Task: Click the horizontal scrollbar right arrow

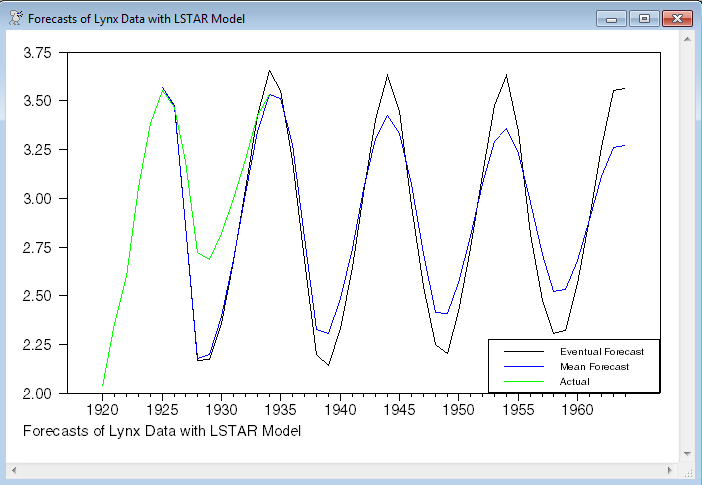Action: [674, 470]
